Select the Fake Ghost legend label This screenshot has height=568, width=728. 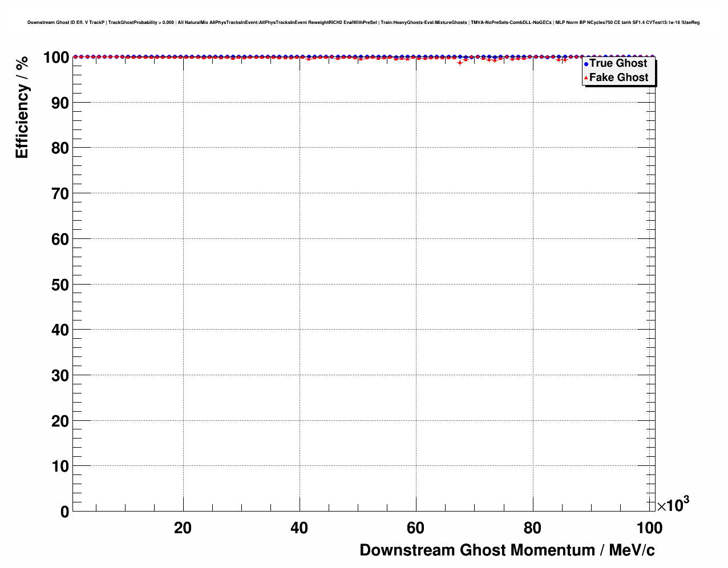pyautogui.click(x=619, y=78)
